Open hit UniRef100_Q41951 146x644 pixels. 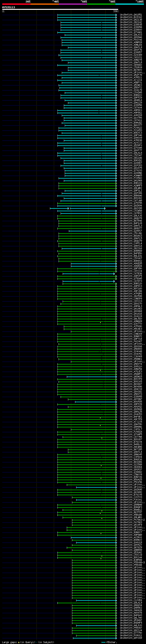click(131, 15)
